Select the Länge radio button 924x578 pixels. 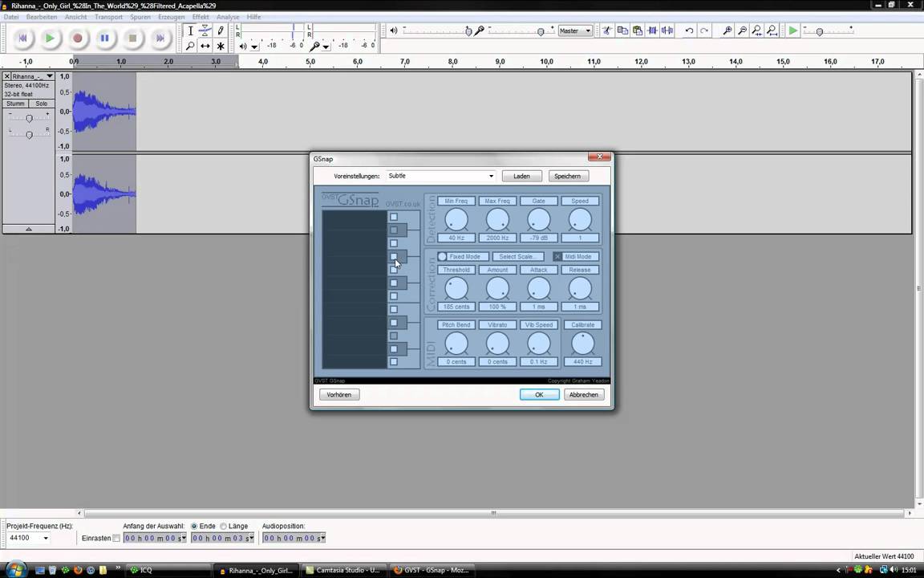[223, 526]
